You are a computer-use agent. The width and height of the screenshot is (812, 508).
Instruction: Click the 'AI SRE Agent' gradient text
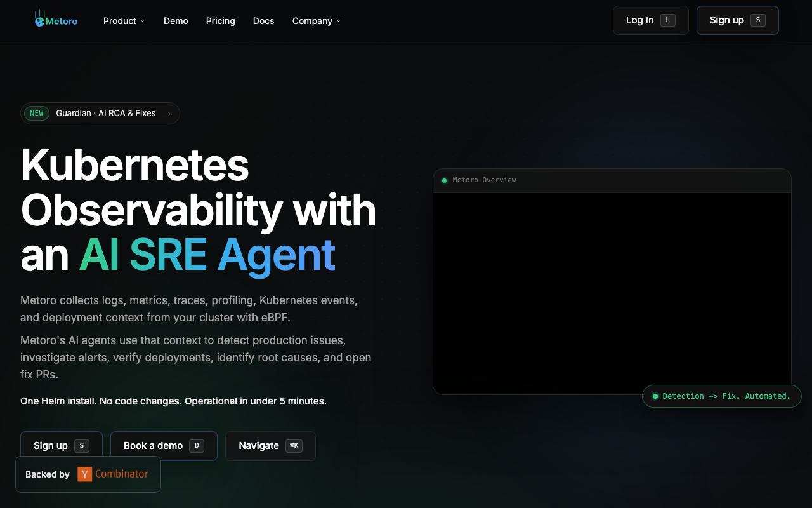point(207,255)
